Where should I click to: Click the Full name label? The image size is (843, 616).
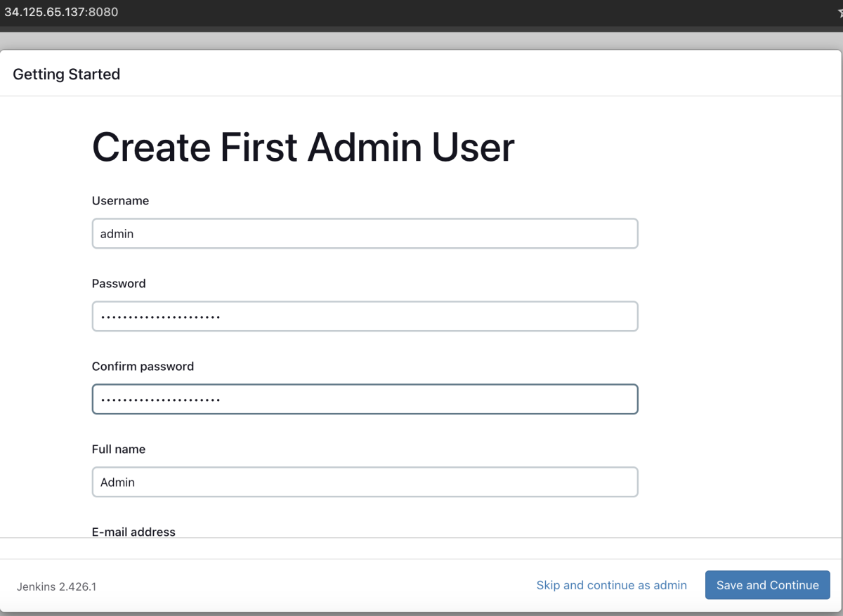(119, 450)
